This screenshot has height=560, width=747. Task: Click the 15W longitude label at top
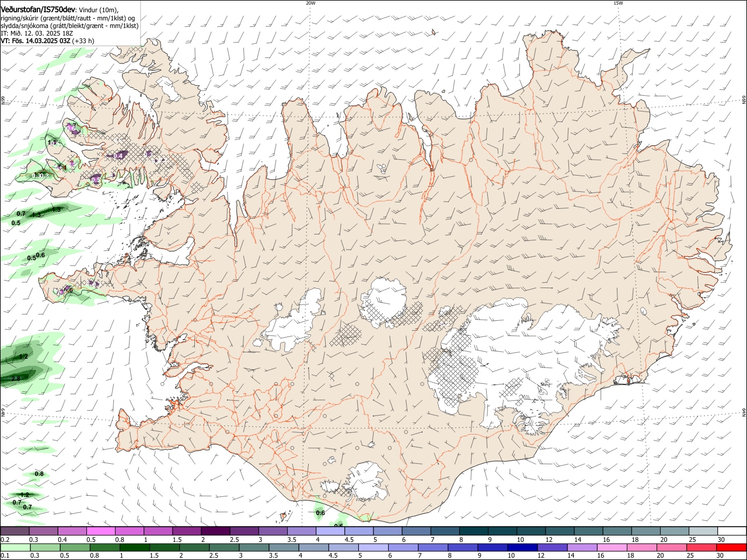(618, 3)
